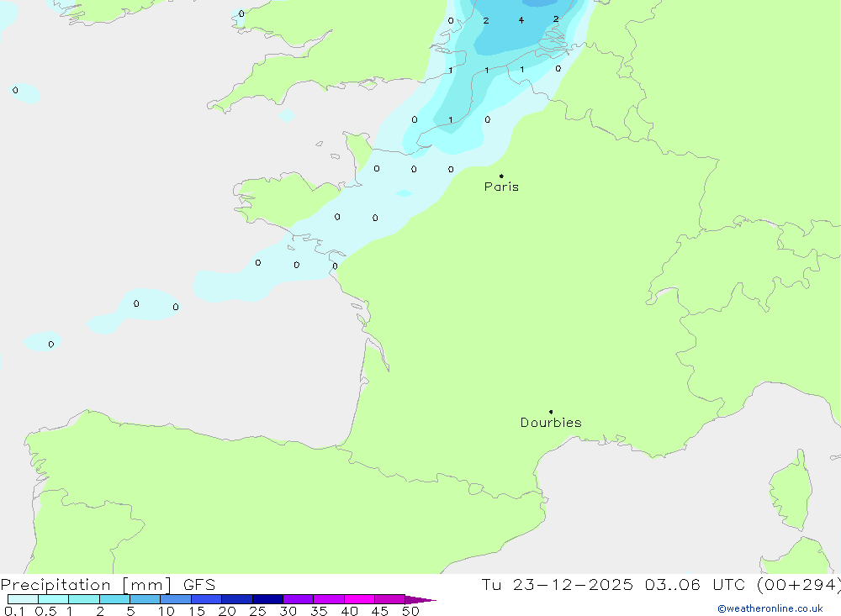Select the 'GFS' model label
The image size is (841, 616).
pos(199,585)
